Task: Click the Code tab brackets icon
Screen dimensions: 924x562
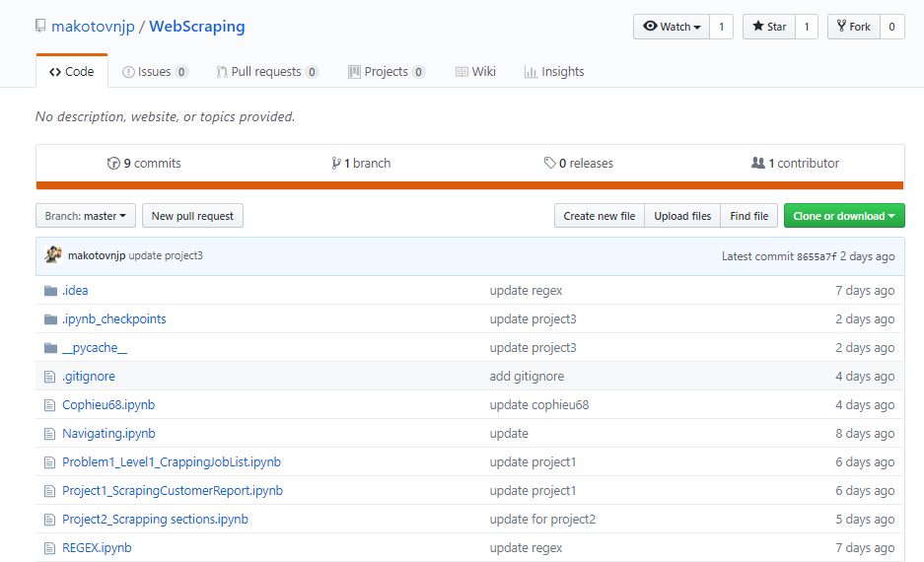Action: point(55,72)
